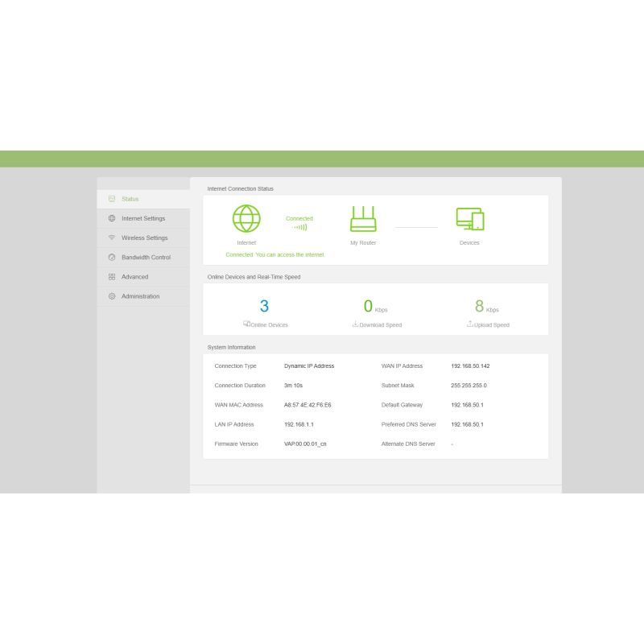
Task: Open Internet Settings page
Action: pyautogui.click(x=143, y=218)
